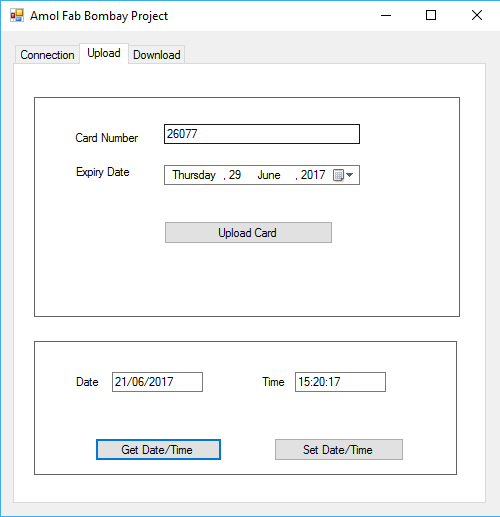Click the Upload Card button
Viewport: 500px width, 517px height.
(x=248, y=233)
